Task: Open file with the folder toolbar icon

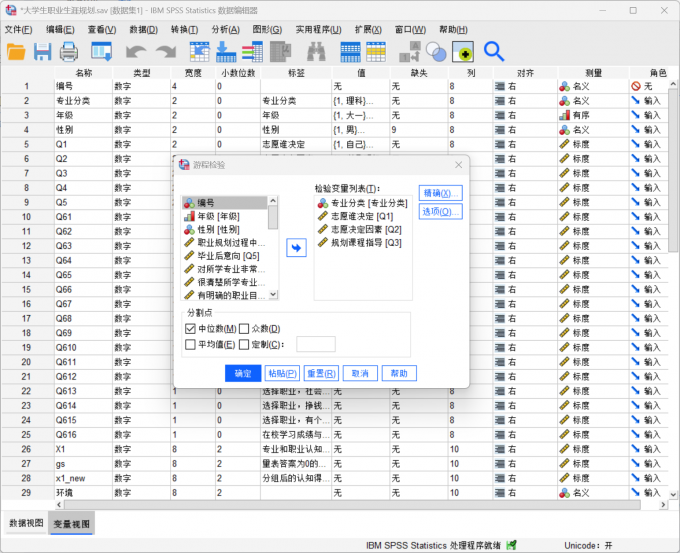Action: pos(16,52)
